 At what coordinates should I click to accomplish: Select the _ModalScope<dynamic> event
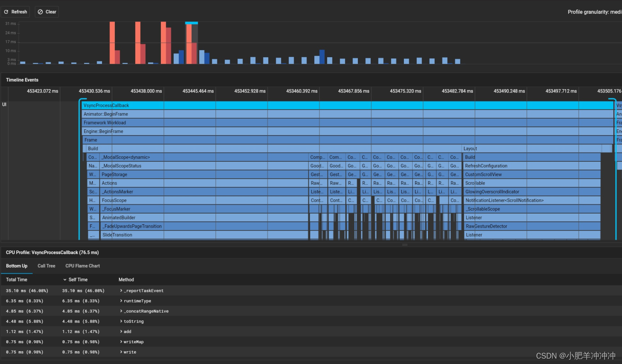(204, 157)
